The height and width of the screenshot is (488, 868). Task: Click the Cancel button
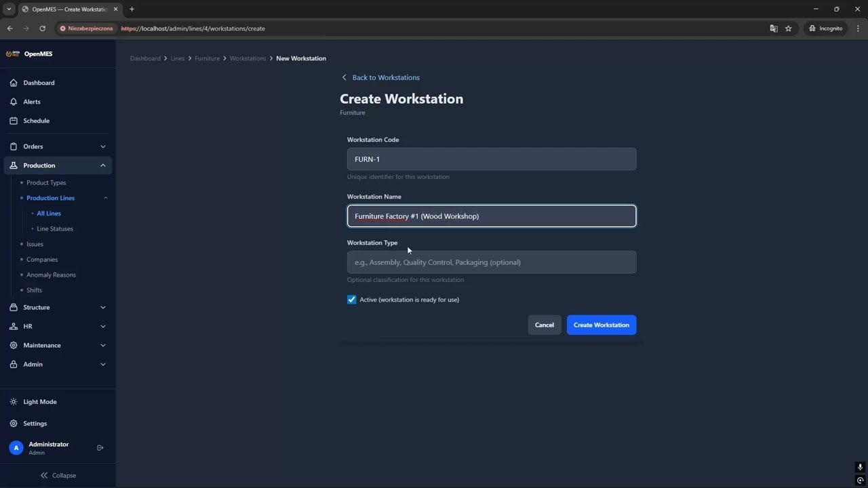tap(545, 325)
